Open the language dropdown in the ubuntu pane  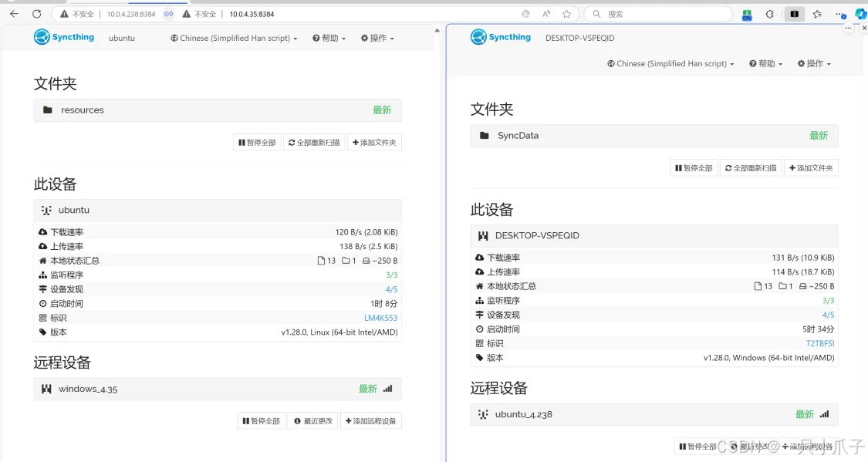tap(234, 38)
